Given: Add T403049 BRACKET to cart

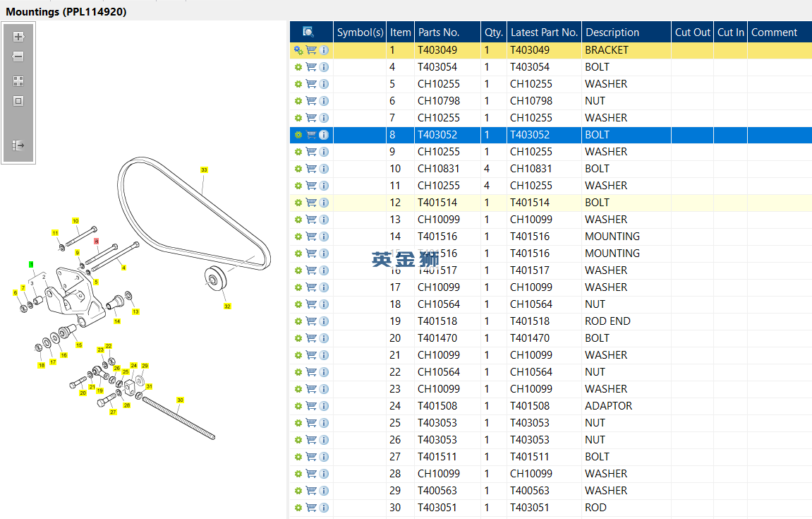Looking at the screenshot, I should click(x=311, y=50).
